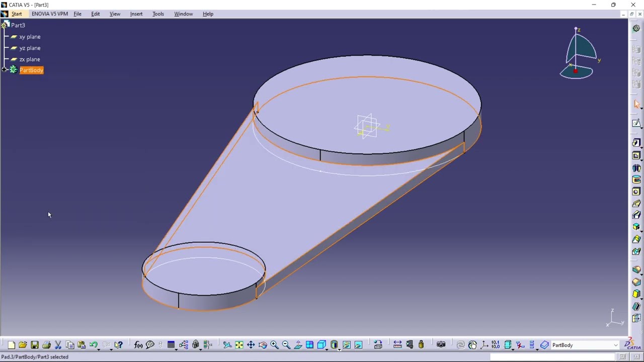Click the power input field in status bar

tap(551, 357)
